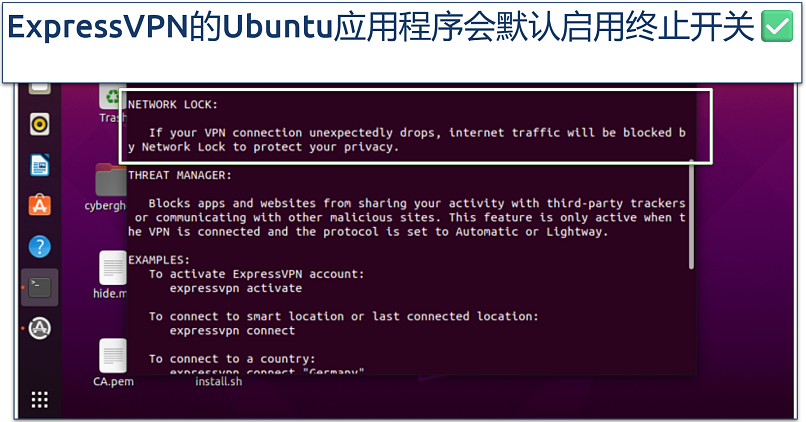Open Rhythmbox from the dock
Screen dimensions: 806x422
point(39,124)
